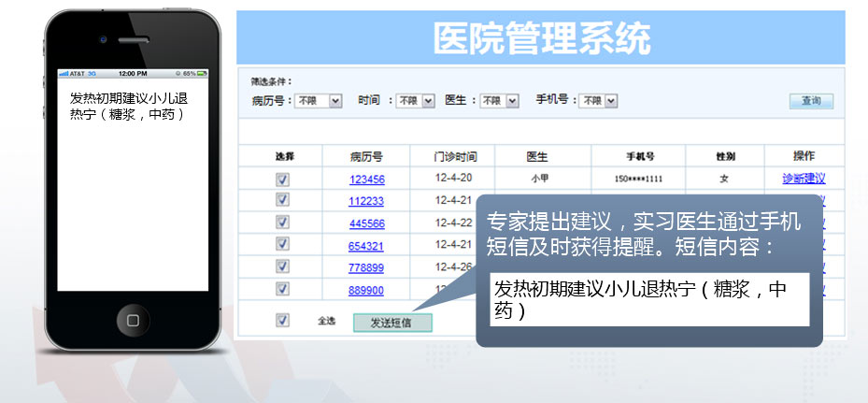
Task: Open medical record link 778899
Action: [x=366, y=268]
